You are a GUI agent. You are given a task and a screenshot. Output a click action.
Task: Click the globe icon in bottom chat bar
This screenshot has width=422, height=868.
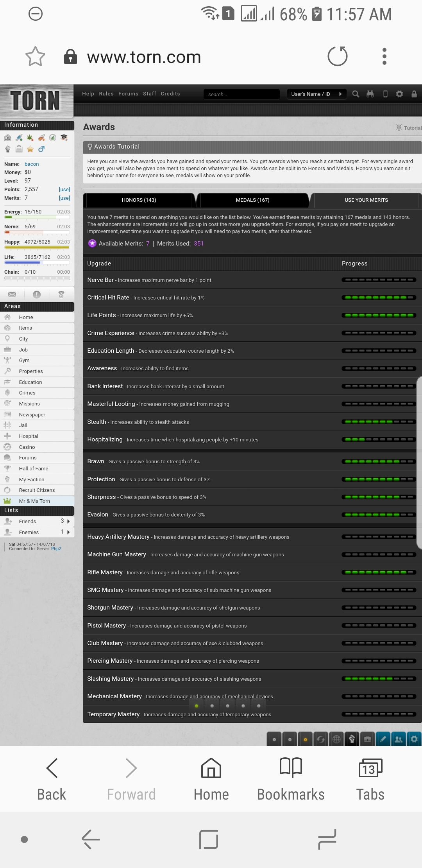(336, 739)
